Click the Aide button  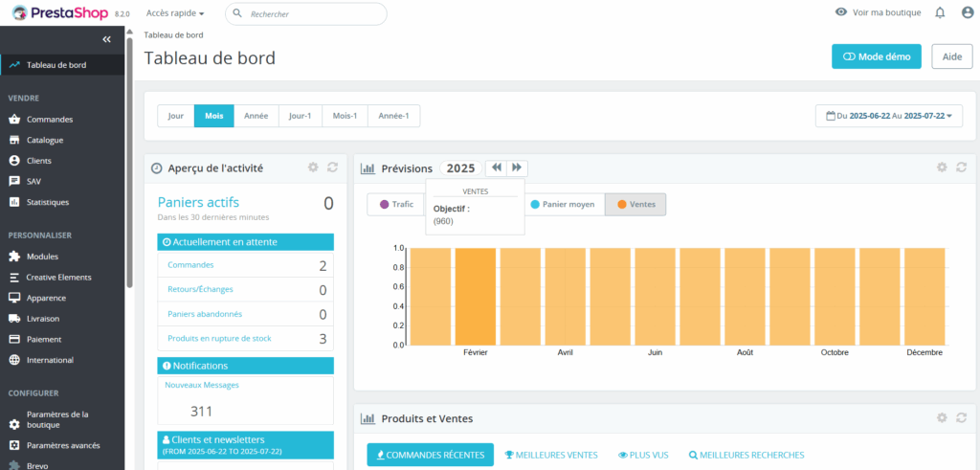coord(952,56)
